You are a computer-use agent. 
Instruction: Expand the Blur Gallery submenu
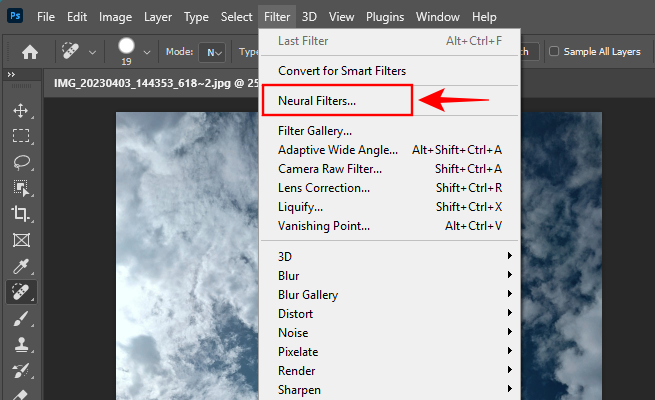click(x=389, y=295)
